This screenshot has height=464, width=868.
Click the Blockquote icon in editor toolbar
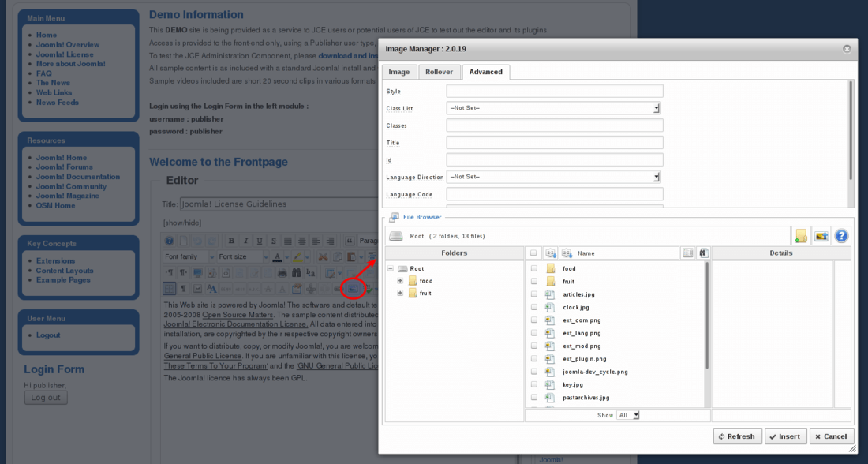coord(350,241)
